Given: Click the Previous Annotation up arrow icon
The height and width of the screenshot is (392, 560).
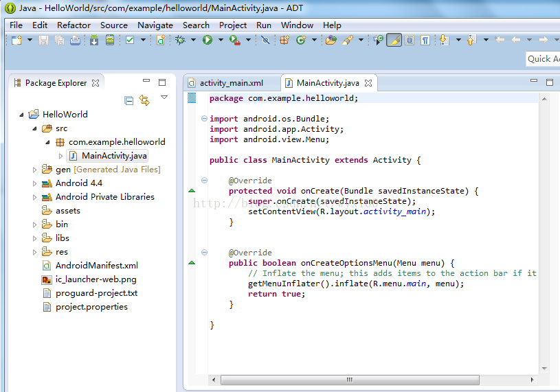Looking at the screenshot, I should pyautogui.click(x=471, y=40).
